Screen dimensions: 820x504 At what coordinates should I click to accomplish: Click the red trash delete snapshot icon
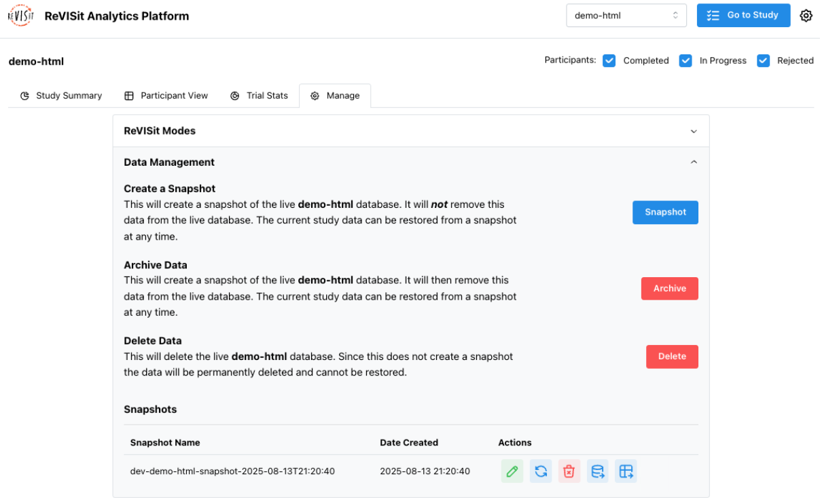569,471
